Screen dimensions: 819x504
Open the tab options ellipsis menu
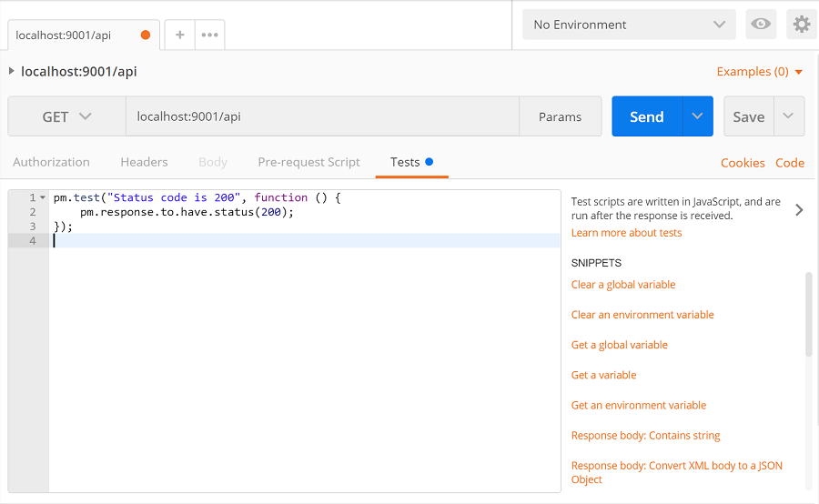[210, 35]
